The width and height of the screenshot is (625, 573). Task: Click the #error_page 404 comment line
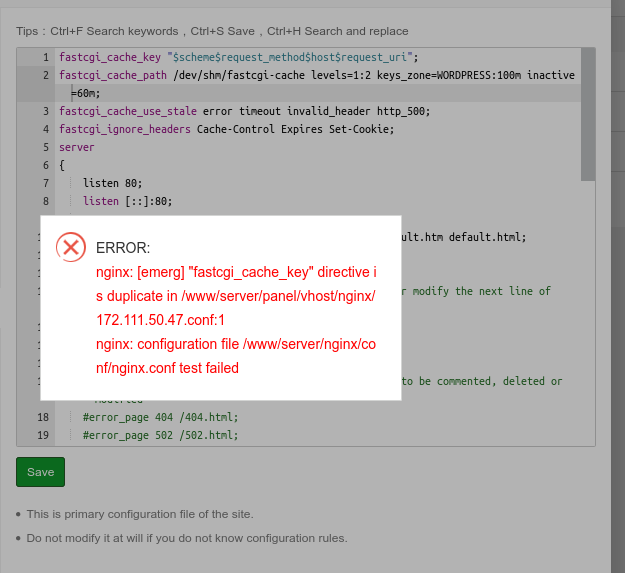coord(161,417)
